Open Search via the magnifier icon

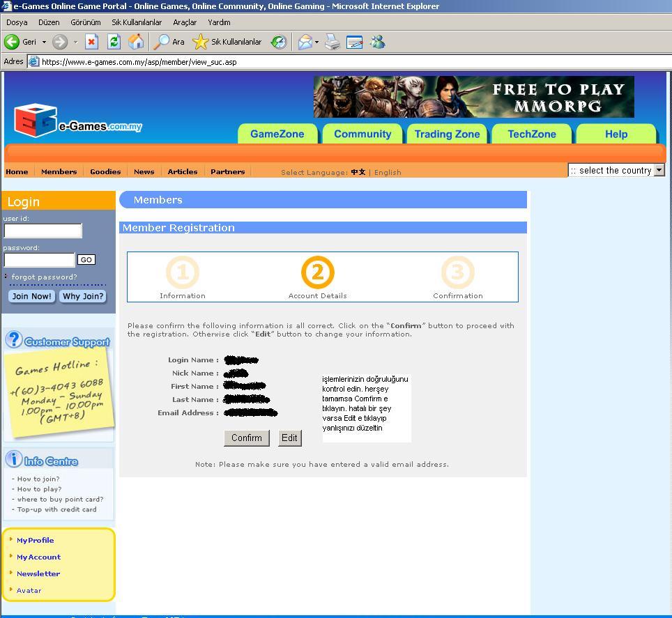pyautogui.click(x=162, y=42)
